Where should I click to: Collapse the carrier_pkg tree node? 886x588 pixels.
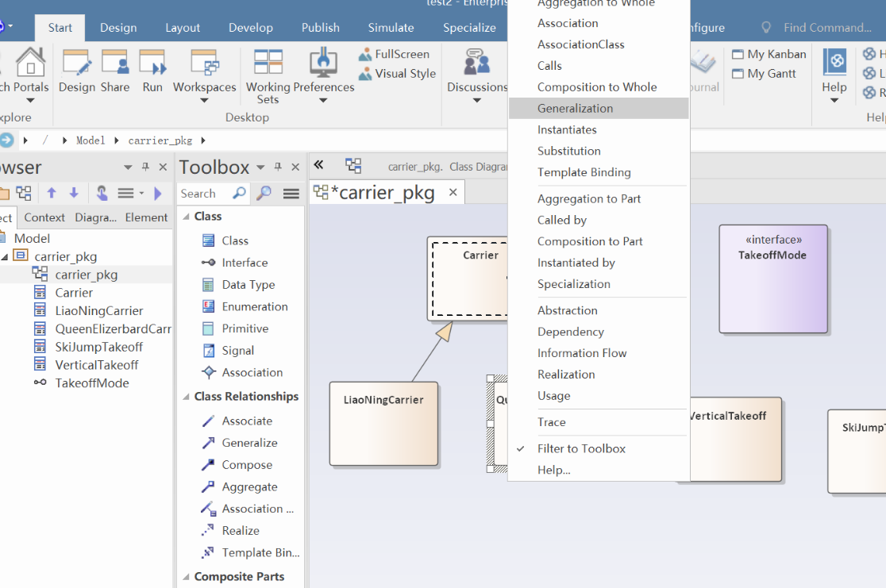pyautogui.click(x=5, y=256)
